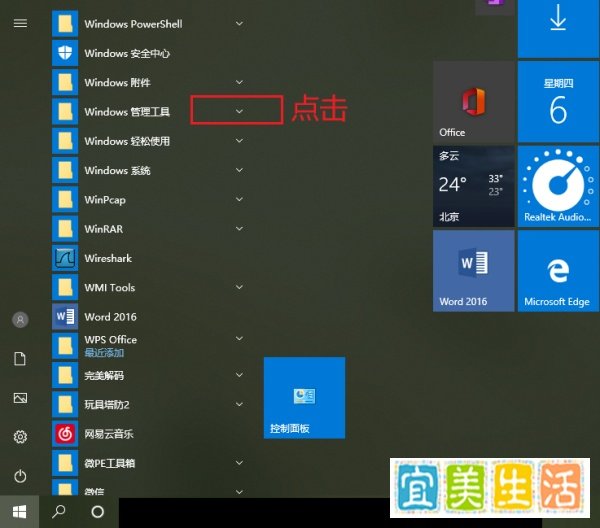This screenshot has height=528, width=600.
Task: Expand Windows PowerShell chevron
Action: (x=239, y=24)
